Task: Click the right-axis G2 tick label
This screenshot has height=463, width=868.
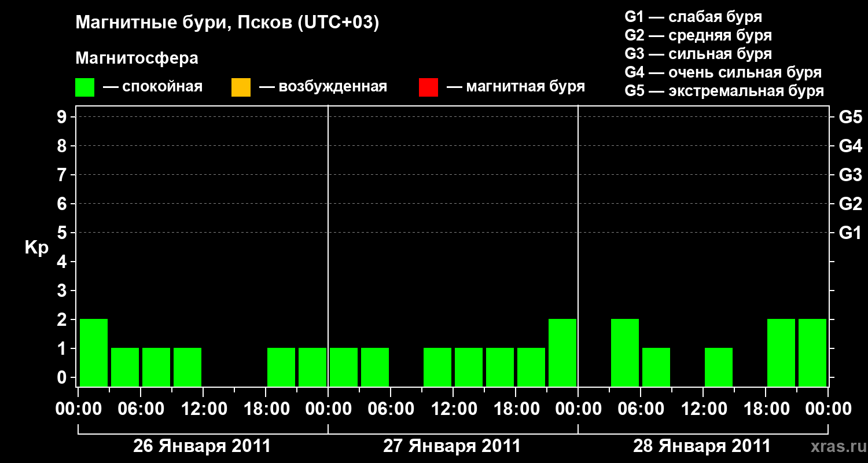Action: 851,204
